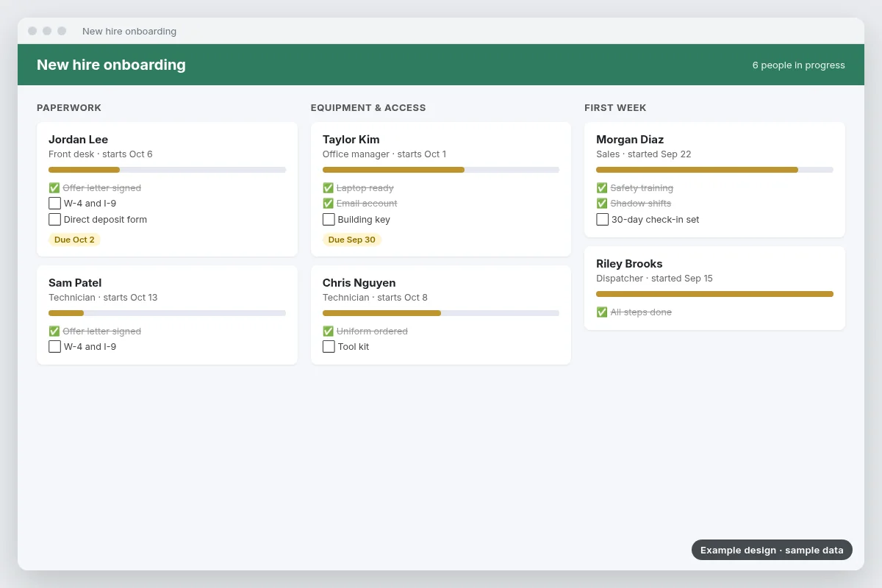Click green checkmark next to Safety training
Viewport: 882px width, 588px height.
tap(602, 188)
